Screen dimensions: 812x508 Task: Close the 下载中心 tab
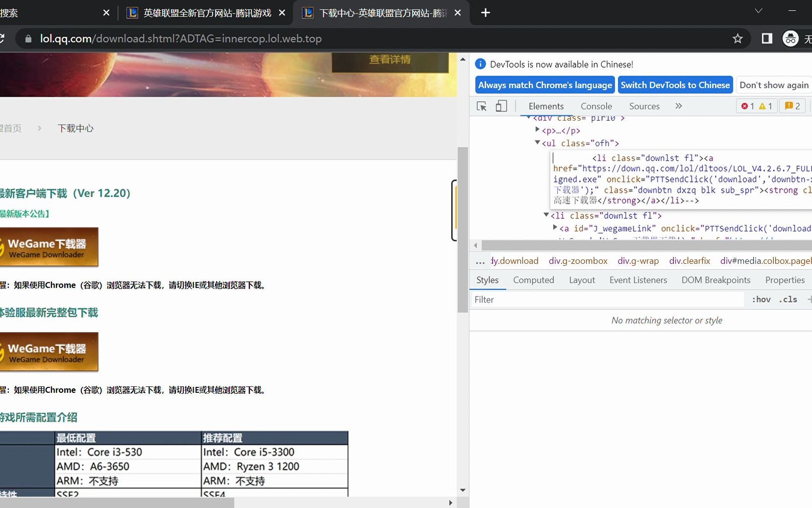[x=458, y=13]
